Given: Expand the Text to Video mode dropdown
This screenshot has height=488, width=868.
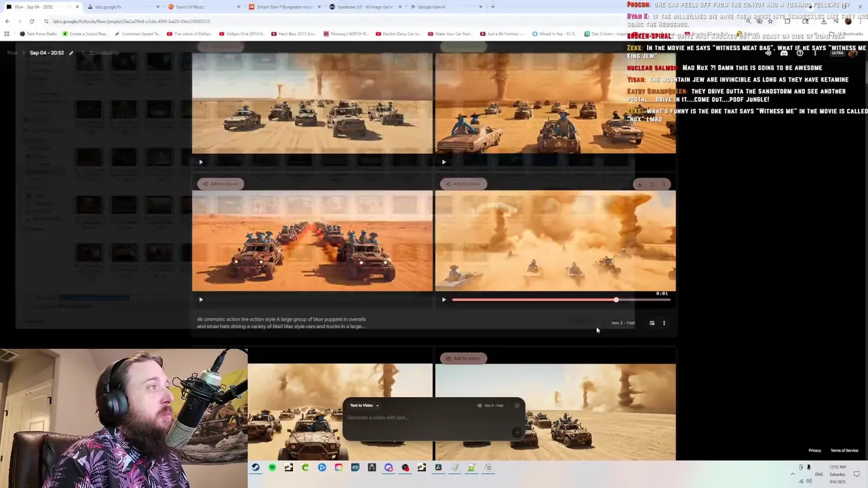Looking at the screenshot, I should point(364,405).
